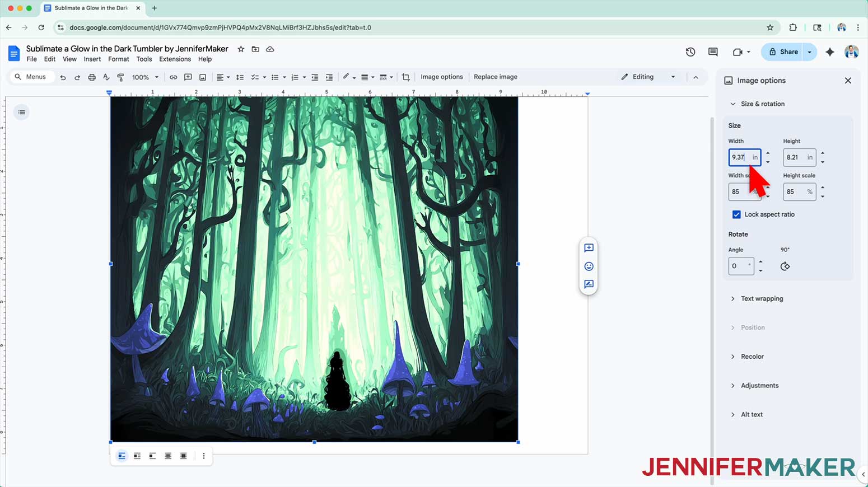Open the Format menu
The height and width of the screenshot is (487, 868).
coord(119,59)
